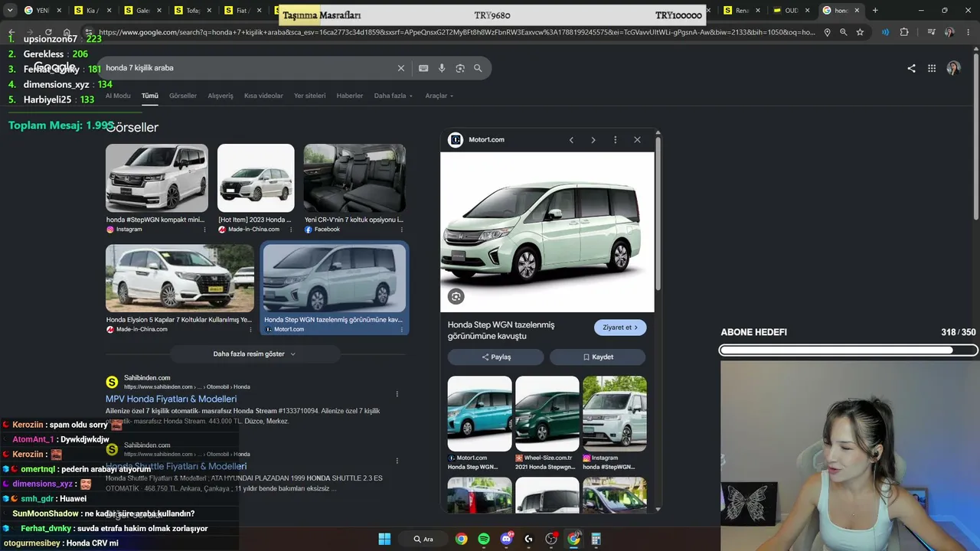Image resolution: width=980 pixels, height=551 pixels.
Task: Expand the Araçlar tools dropdown
Action: 439,96
